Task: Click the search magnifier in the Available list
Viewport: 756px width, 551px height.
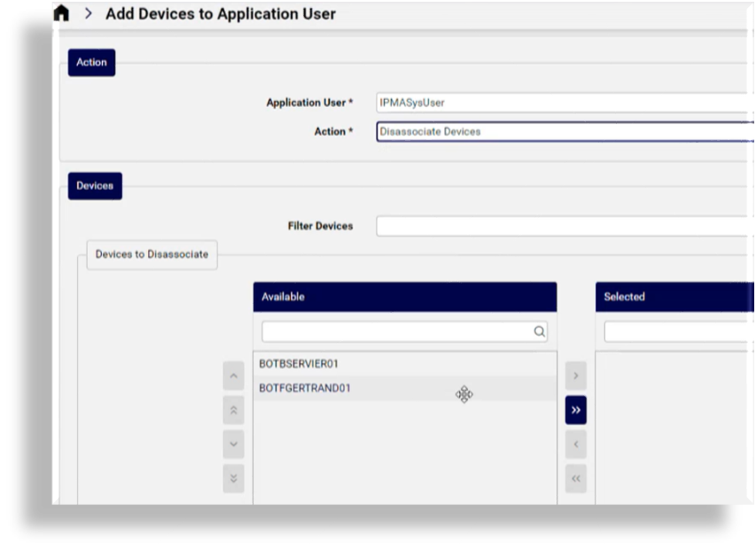Action: [x=540, y=331]
